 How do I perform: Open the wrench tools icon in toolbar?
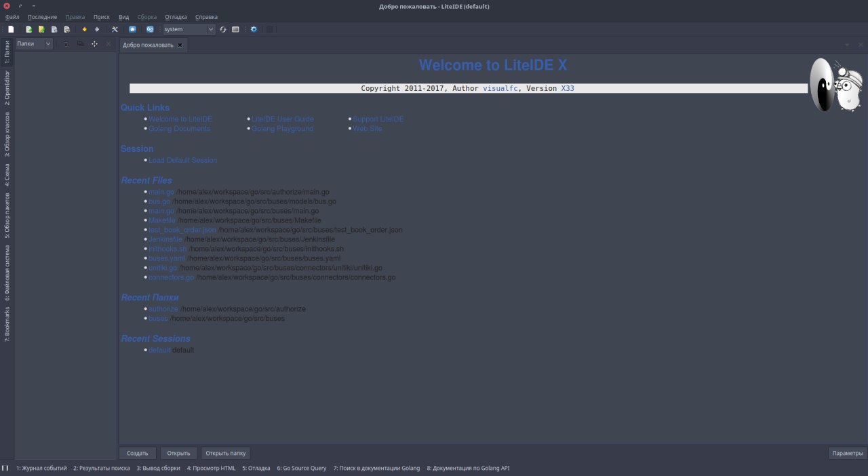115,29
